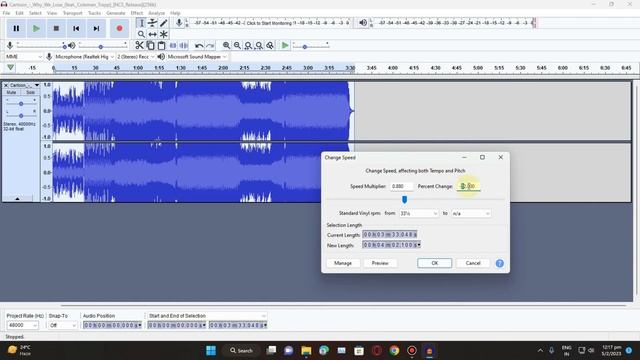640x360 pixels.
Task: Click the Cartoon track gain slider knob
Action: [21, 104]
